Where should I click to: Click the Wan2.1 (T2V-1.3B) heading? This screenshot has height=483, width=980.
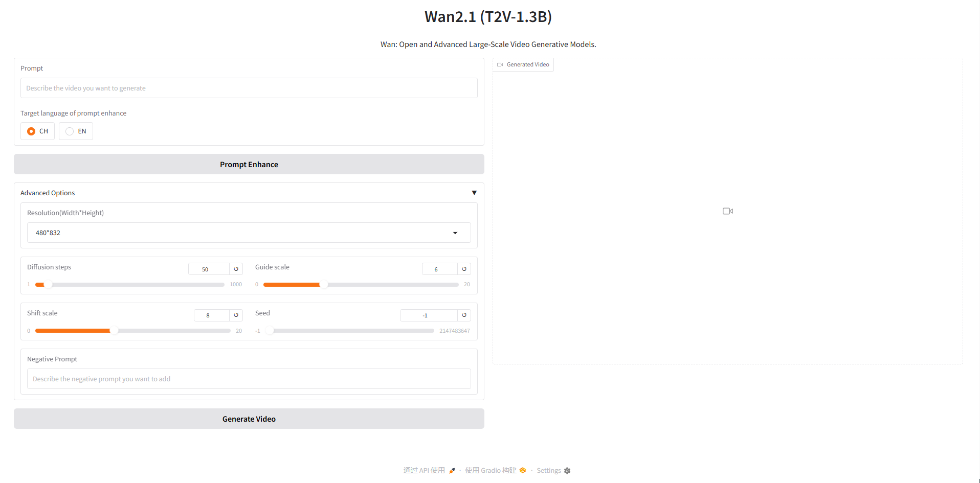[x=488, y=17]
